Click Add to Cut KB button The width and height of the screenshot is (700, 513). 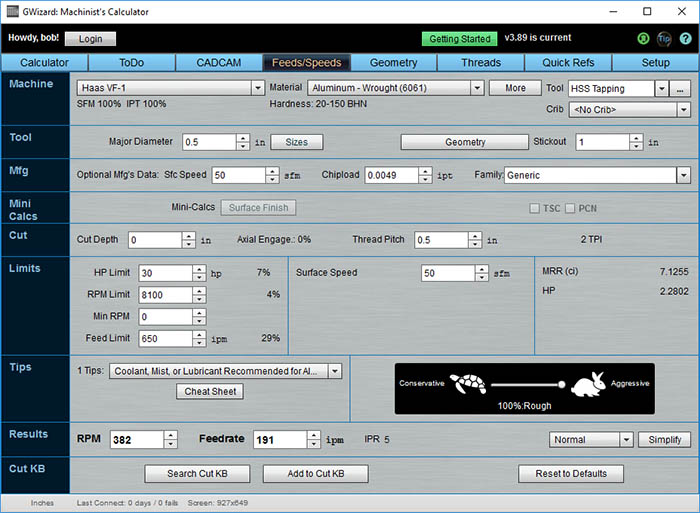316,474
